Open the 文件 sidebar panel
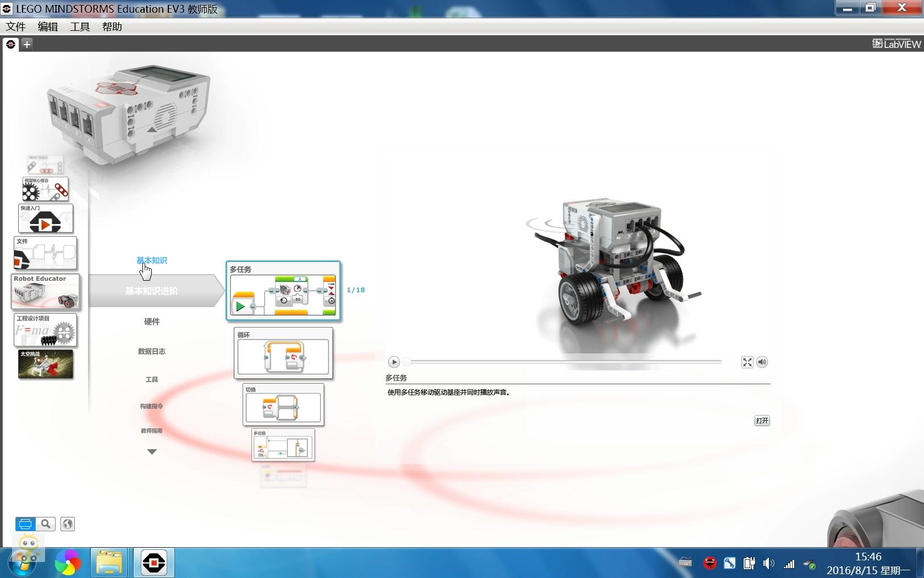The height and width of the screenshot is (578, 924). pos(45,253)
